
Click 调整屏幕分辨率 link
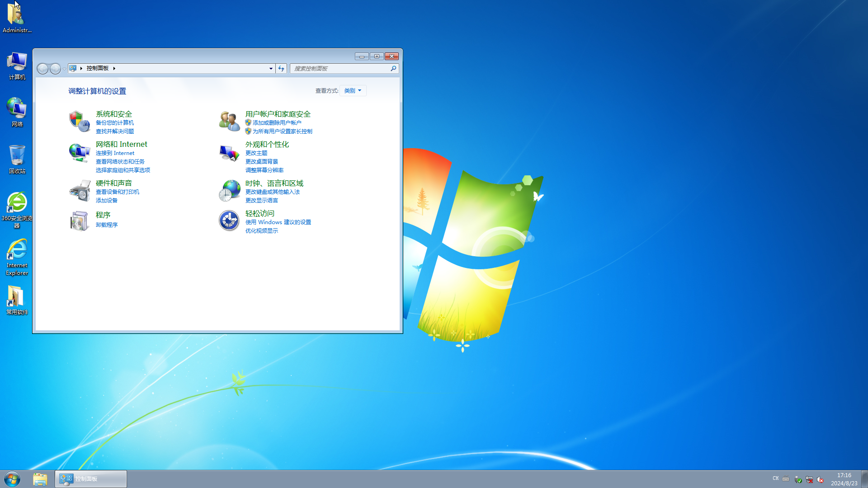[x=264, y=170]
